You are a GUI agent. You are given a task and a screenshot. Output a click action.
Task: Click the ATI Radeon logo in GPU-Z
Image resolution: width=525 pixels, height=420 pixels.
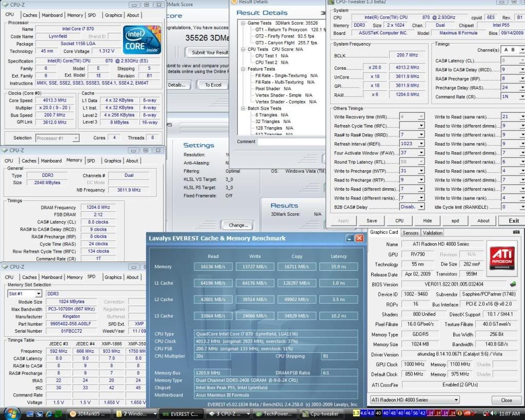(502, 258)
